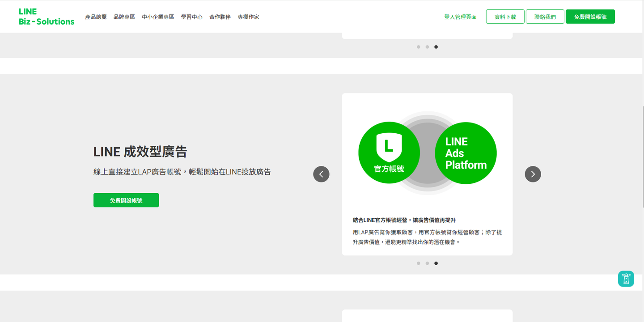Click the LINE Ads Platform green circle icon
Image resolution: width=644 pixels, height=322 pixels.
(x=466, y=153)
